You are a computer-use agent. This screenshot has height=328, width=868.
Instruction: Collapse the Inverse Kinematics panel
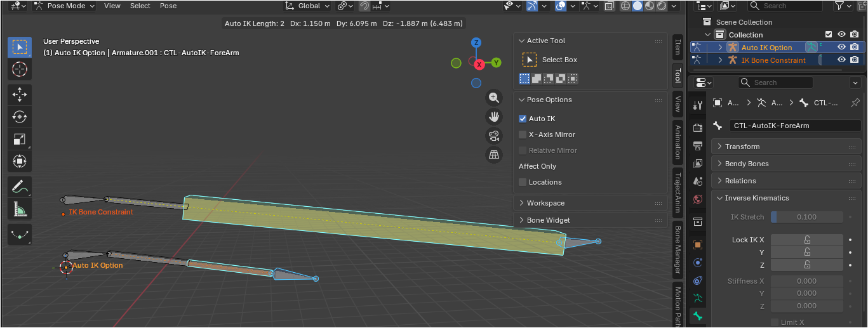coord(786,198)
